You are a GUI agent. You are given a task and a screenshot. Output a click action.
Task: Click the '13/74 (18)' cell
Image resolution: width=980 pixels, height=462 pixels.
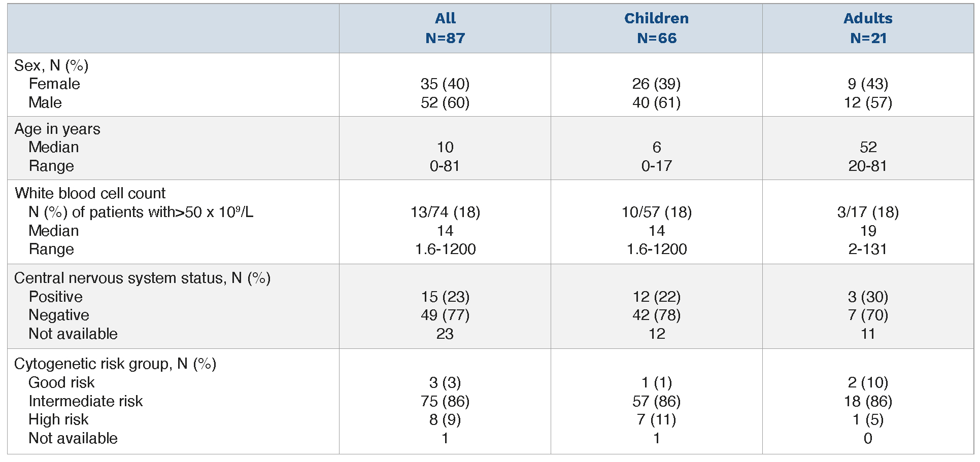click(445, 212)
